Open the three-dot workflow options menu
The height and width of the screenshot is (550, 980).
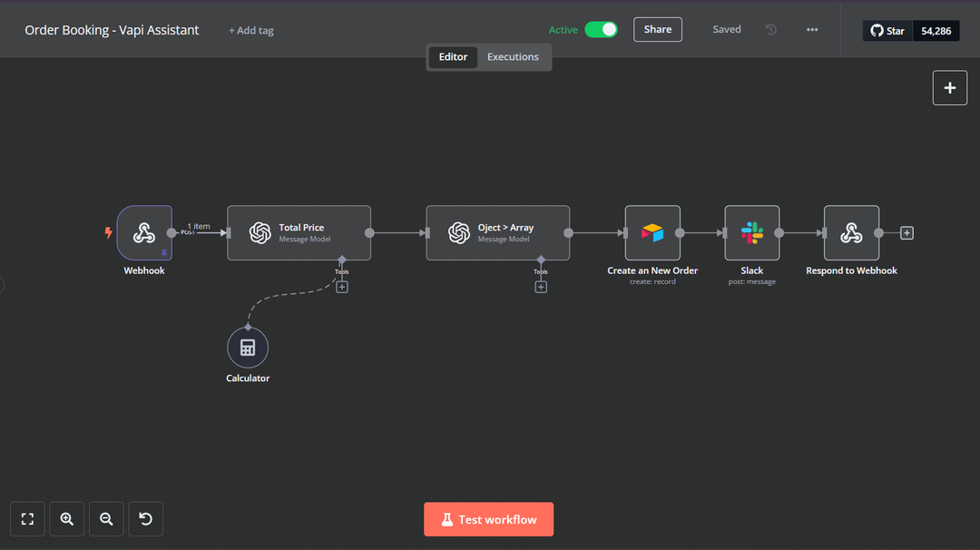[x=811, y=29]
